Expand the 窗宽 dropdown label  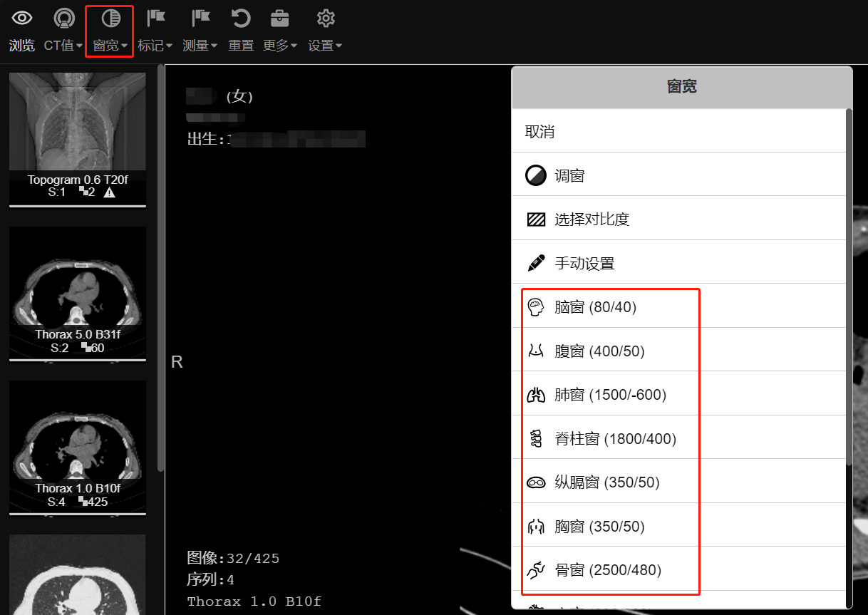click(x=110, y=46)
